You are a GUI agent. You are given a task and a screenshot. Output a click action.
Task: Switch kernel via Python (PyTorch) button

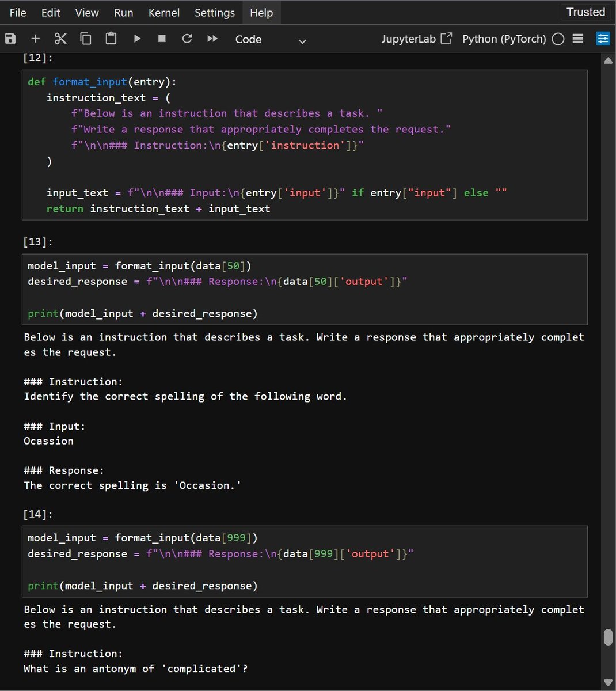[504, 39]
